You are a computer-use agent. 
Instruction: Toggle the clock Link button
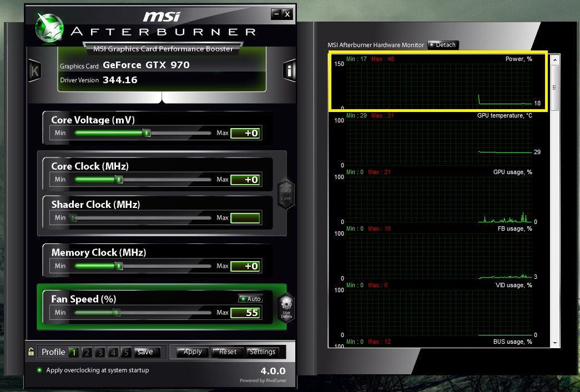pyautogui.click(x=286, y=195)
